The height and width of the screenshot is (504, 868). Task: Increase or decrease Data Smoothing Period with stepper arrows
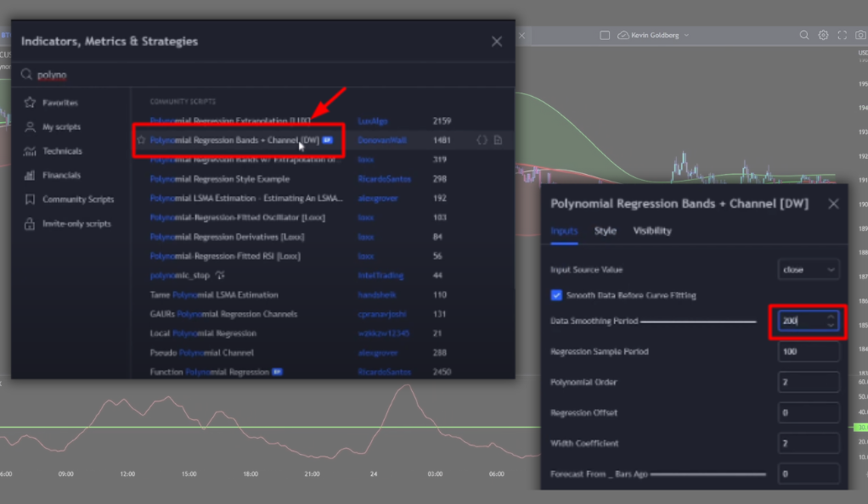[831, 321]
